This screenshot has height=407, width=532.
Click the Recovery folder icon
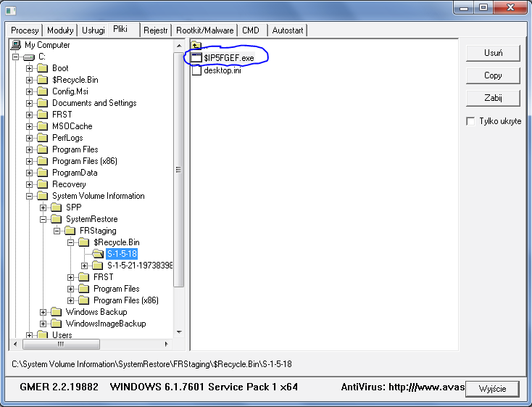43,184
